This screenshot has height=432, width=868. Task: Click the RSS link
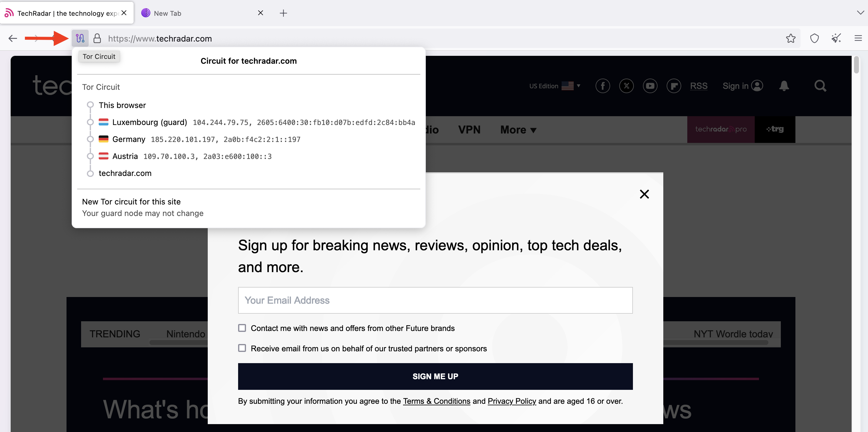699,86
